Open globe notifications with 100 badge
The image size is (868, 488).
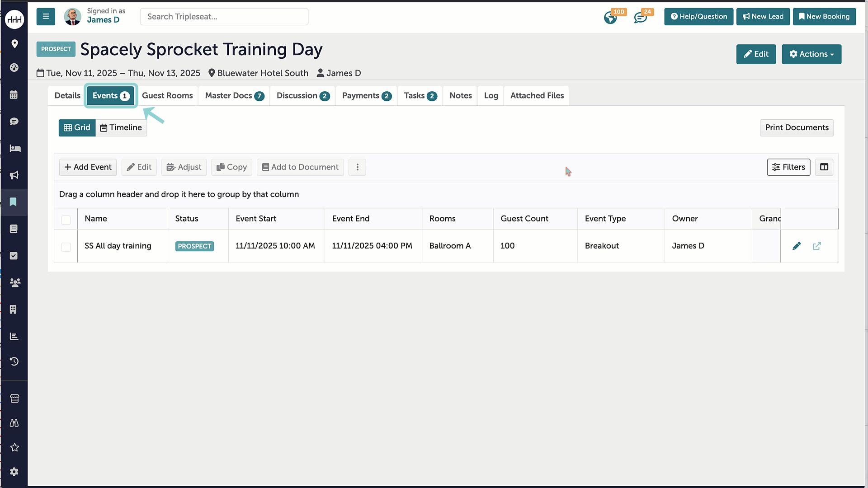click(x=611, y=18)
